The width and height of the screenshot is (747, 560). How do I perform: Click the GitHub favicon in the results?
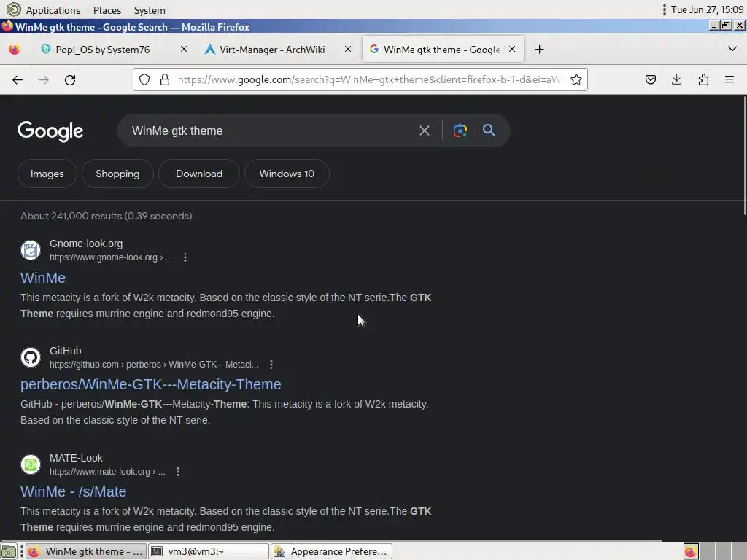[x=31, y=357]
